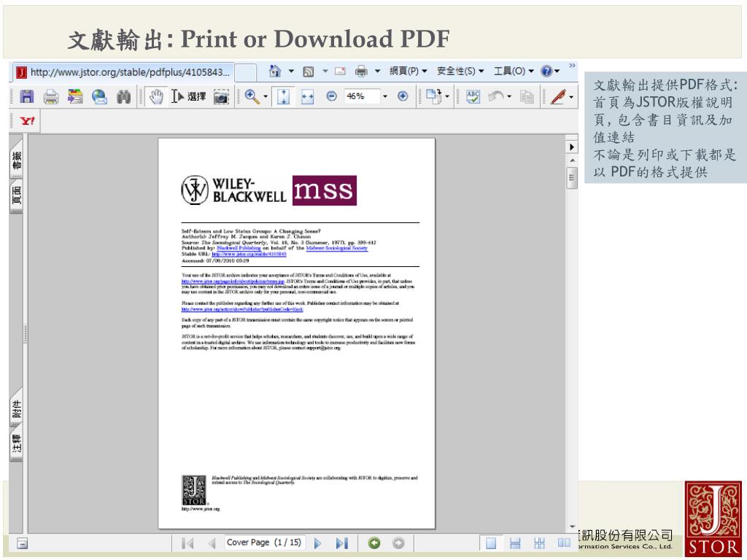Go to next view grey arrow

(398, 542)
